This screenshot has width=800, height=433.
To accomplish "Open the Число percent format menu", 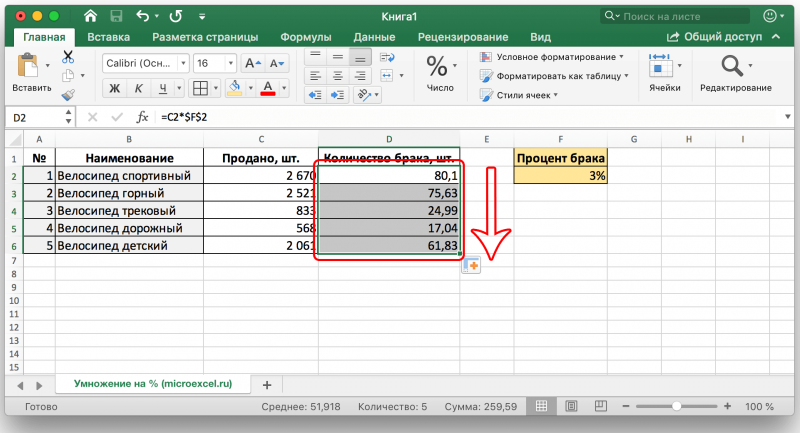I will tap(440, 73).
